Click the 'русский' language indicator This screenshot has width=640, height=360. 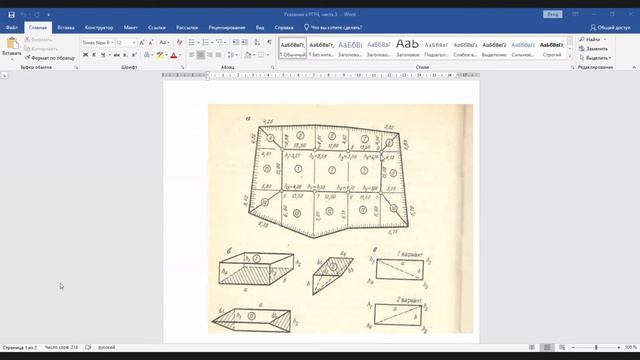coord(107,347)
